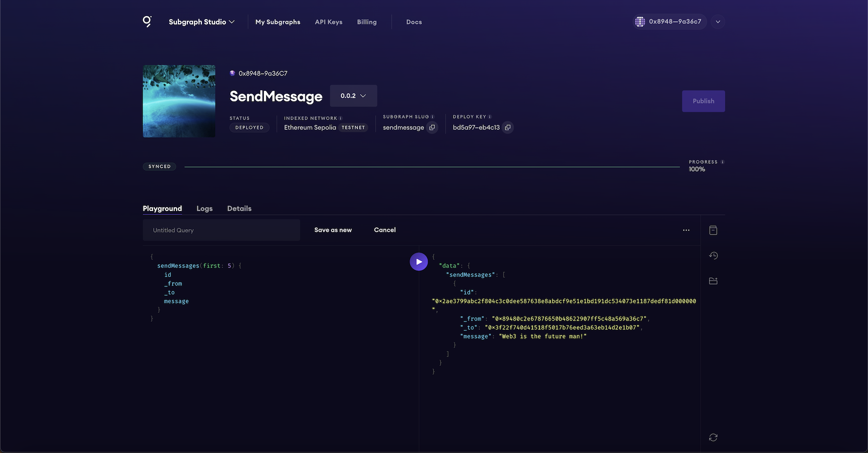Click the Subgraph Slug info icon
The image size is (868, 453).
pyautogui.click(x=432, y=117)
